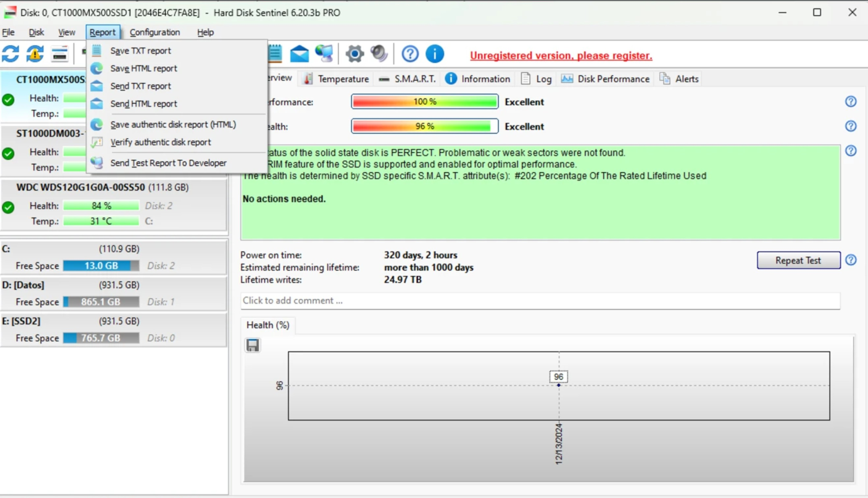Image resolution: width=868 pixels, height=498 pixels.
Task: Click the 'Click to add comment' field
Action: pos(540,301)
